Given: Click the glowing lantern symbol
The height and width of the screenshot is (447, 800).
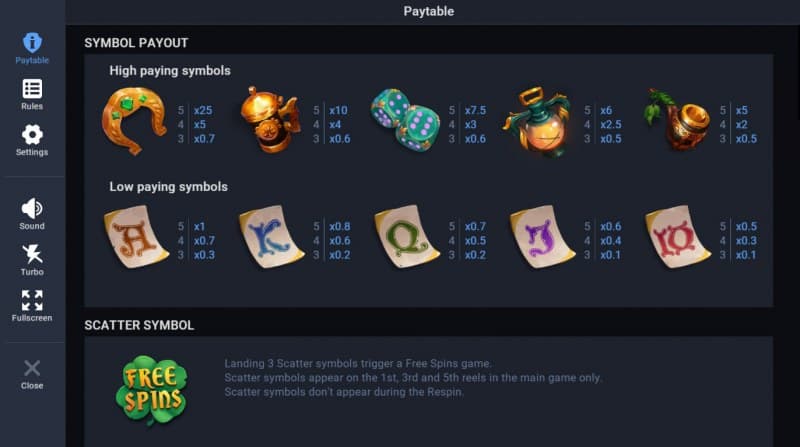Looking at the screenshot, I should (541, 121).
